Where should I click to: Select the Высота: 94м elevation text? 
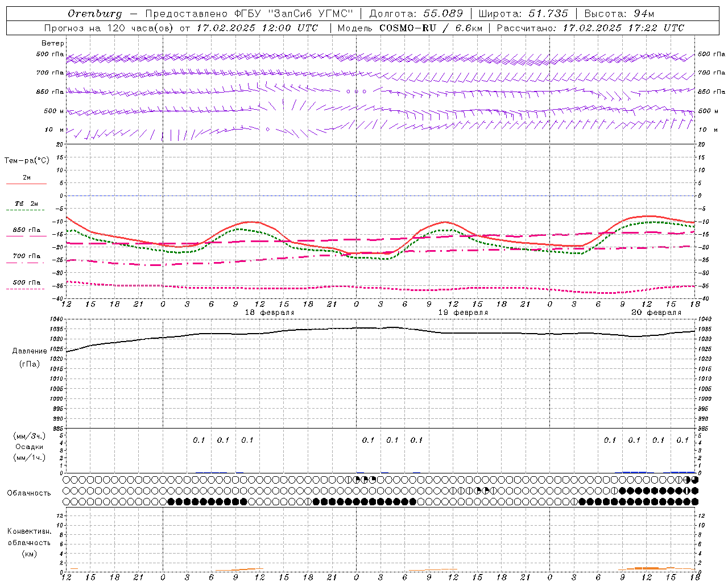(619, 14)
